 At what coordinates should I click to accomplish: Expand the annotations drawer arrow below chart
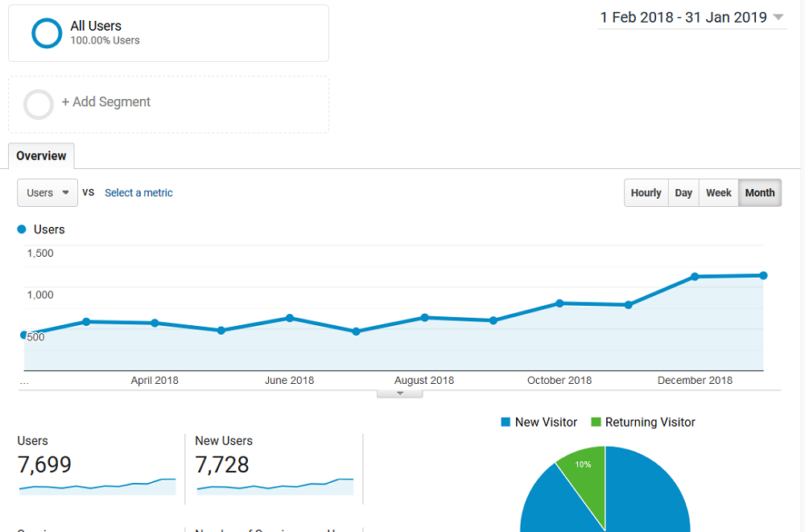click(400, 394)
